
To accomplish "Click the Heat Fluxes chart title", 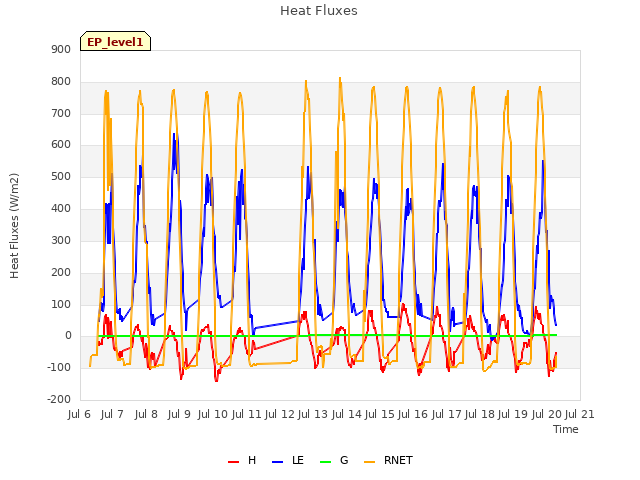I will [319, 11].
